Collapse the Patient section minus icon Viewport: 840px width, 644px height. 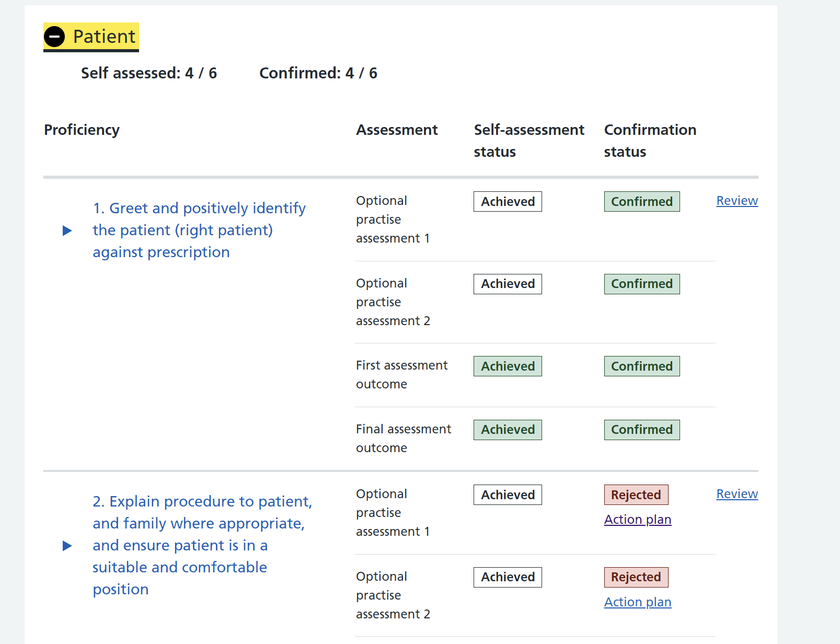click(x=54, y=37)
